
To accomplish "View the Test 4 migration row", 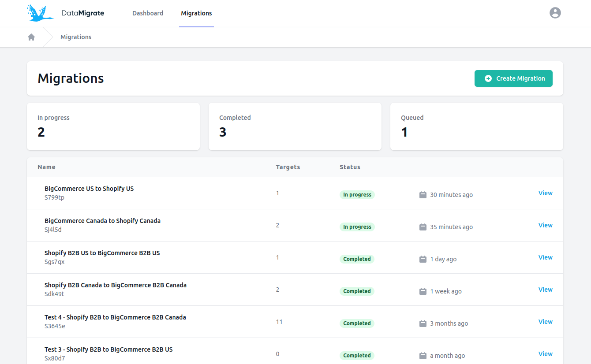I will click(x=546, y=322).
